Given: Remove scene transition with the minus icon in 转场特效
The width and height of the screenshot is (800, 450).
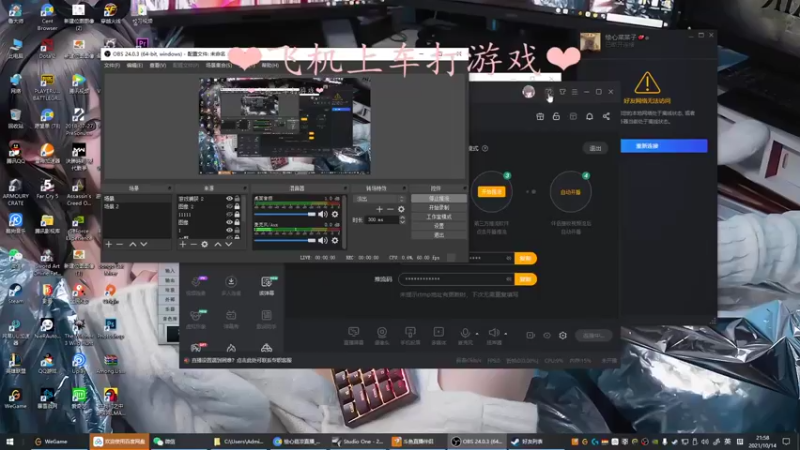Looking at the screenshot, I should point(390,209).
